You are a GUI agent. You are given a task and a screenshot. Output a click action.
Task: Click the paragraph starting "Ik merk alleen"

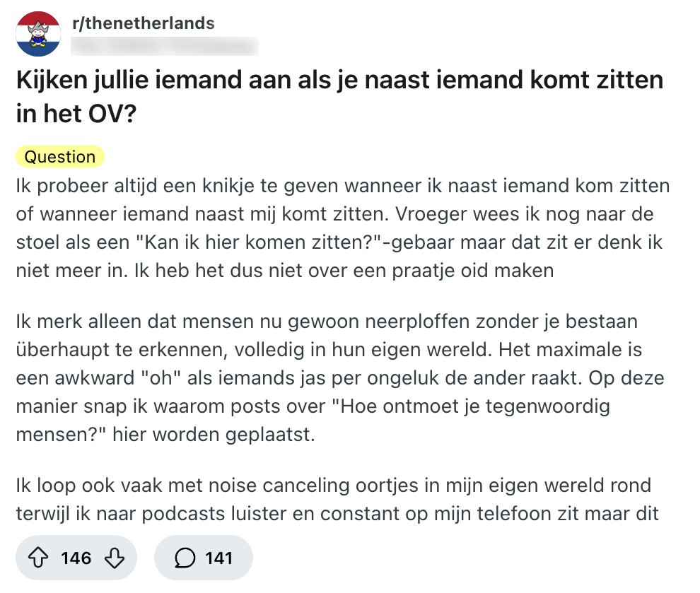tap(339, 377)
